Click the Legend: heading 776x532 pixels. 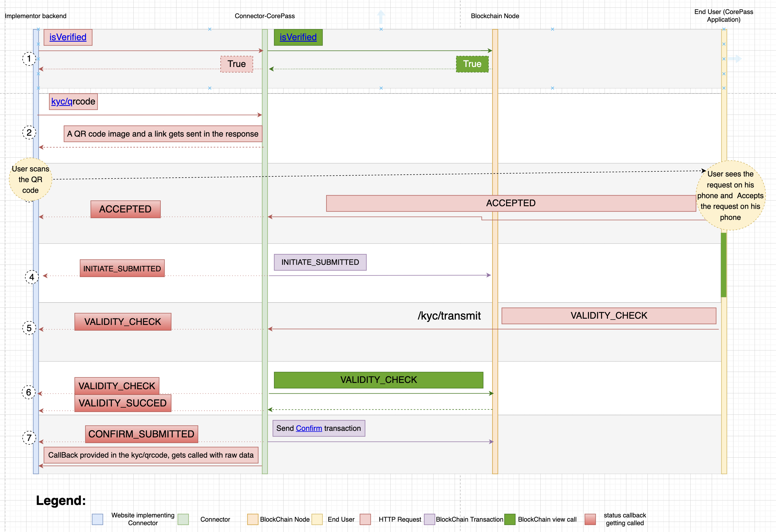point(61,500)
